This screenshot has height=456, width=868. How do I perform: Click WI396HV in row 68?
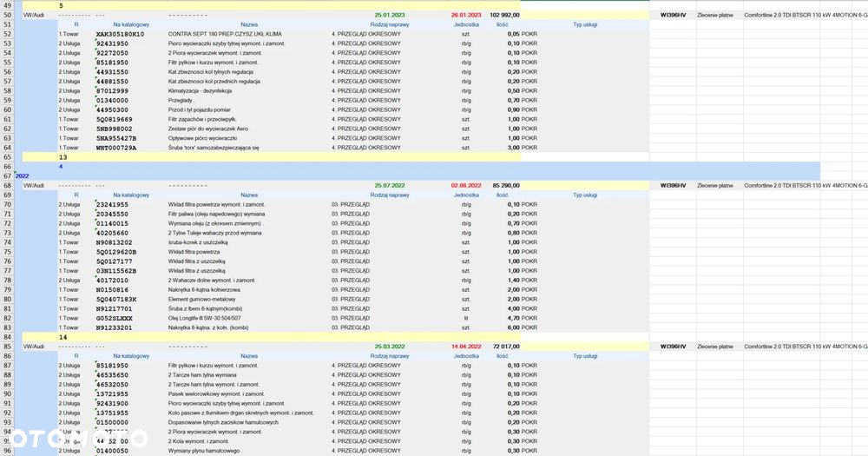point(673,186)
